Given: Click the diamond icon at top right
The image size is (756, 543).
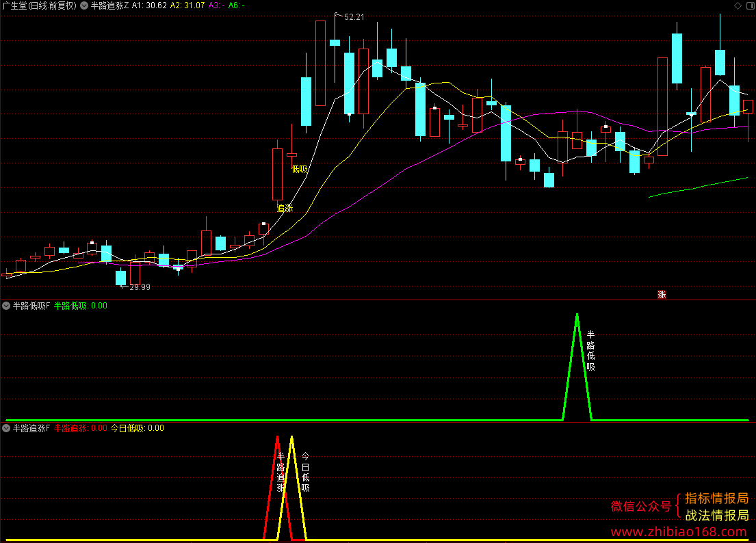Looking at the screenshot, I should [738, 5].
